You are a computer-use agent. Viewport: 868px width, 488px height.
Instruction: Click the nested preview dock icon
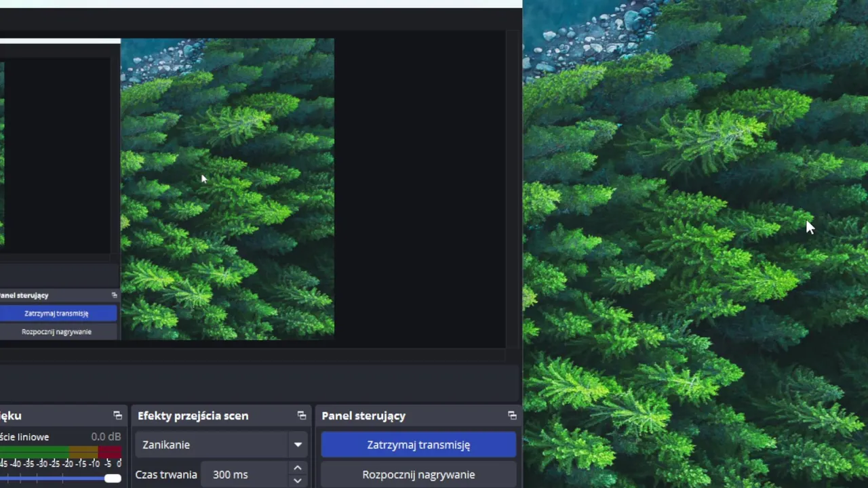coord(114,296)
